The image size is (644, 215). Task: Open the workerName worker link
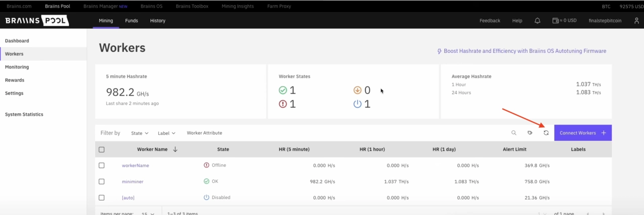tap(135, 166)
